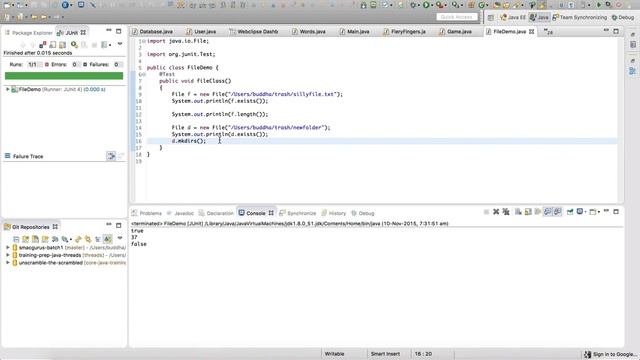640x360 pixels.
Task: Expand the unscramble-the-scrambled repository
Action: pos(7,262)
